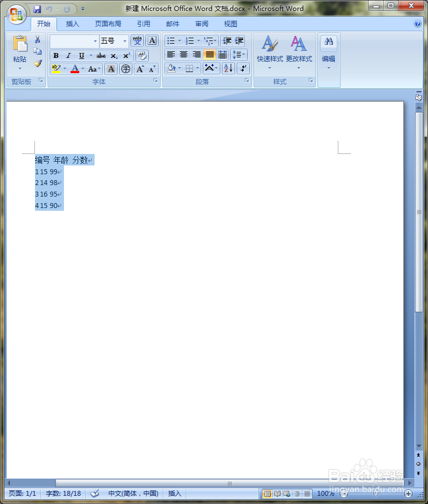This screenshot has height=504, width=428.
Task: Click the enclosed character 字 icon
Action: (x=126, y=69)
